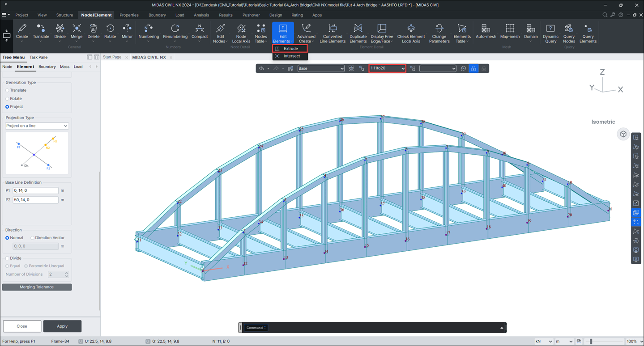
Task: Choose Direction Vector option
Action: (33, 238)
